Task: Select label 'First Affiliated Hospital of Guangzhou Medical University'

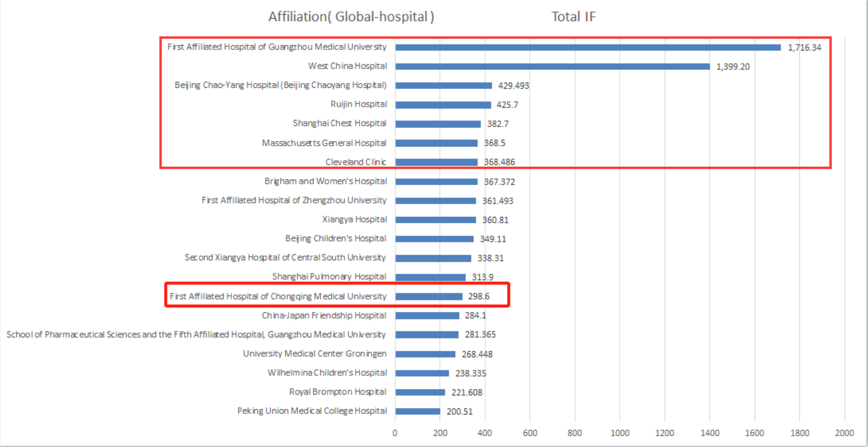Action: tap(277, 46)
